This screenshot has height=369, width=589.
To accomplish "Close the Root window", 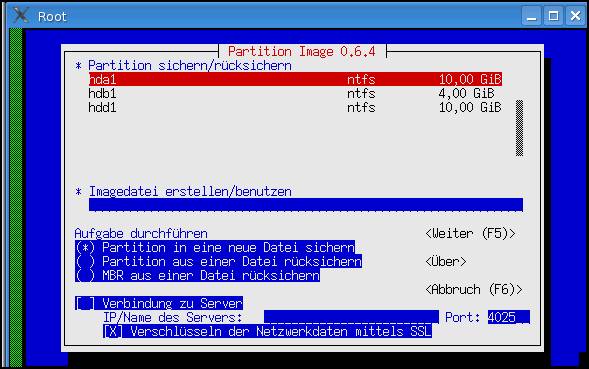I will click(575, 16).
